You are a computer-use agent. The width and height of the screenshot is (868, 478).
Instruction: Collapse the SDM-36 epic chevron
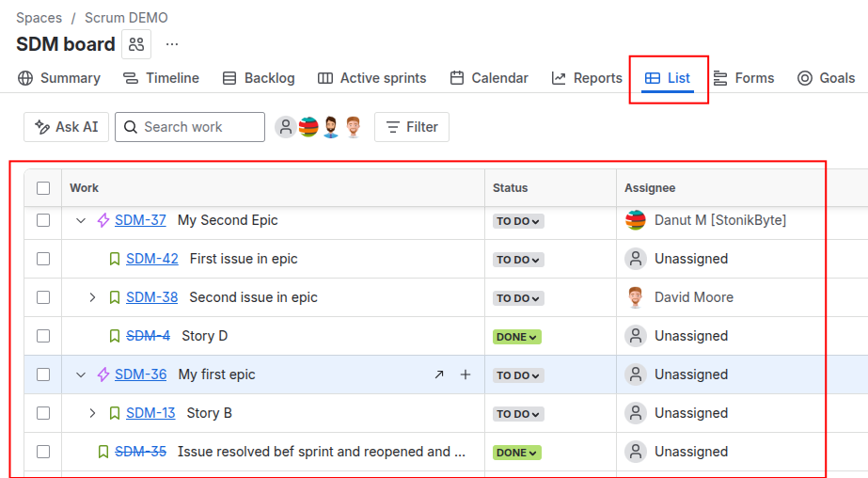pyautogui.click(x=81, y=374)
